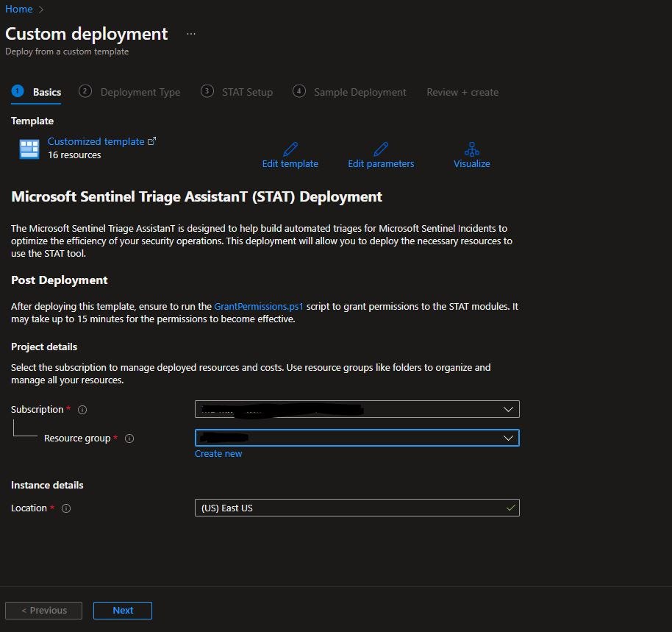
Task: Open the GrantPermissions.ps1 script link
Action: [x=258, y=306]
